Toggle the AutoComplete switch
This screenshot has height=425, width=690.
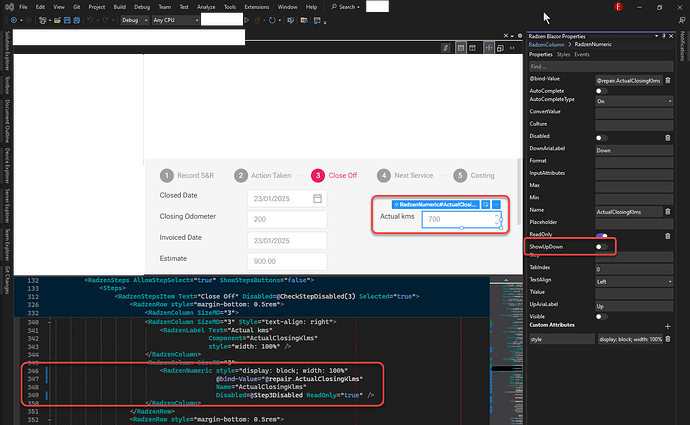601,91
